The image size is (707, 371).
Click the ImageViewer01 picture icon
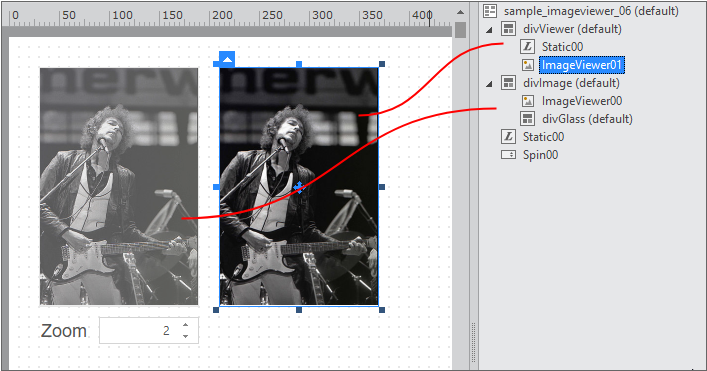pyautogui.click(x=528, y=65)
